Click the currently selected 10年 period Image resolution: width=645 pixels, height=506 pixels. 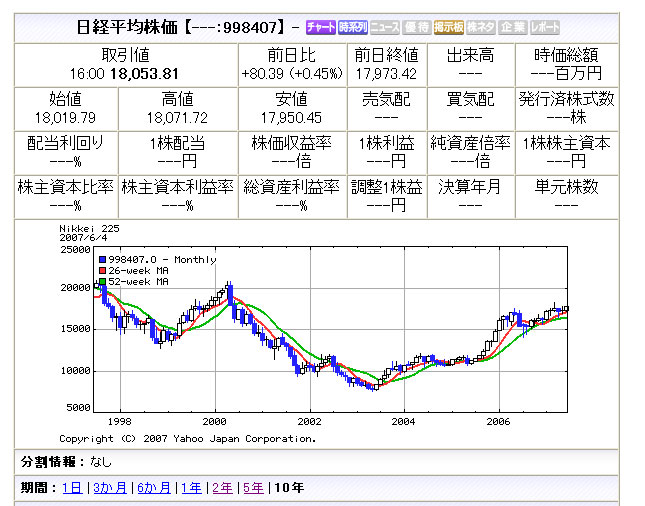288,488
